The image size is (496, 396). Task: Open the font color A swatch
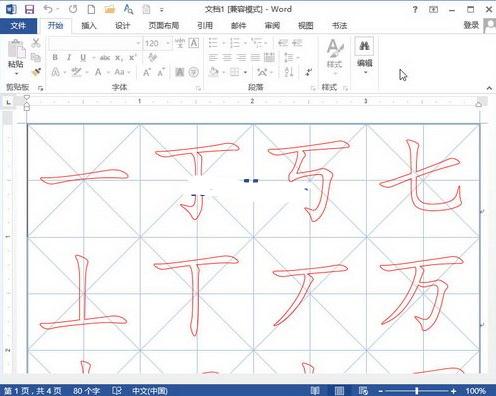[98, 72]
